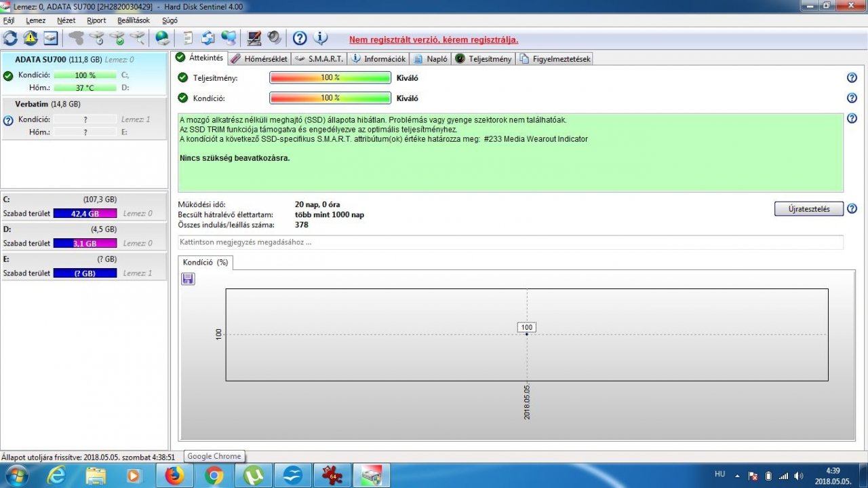The width and height of the screenshot is (868, 488).
Task: Switch to the Napló tab
Action: tap(431, 59)
